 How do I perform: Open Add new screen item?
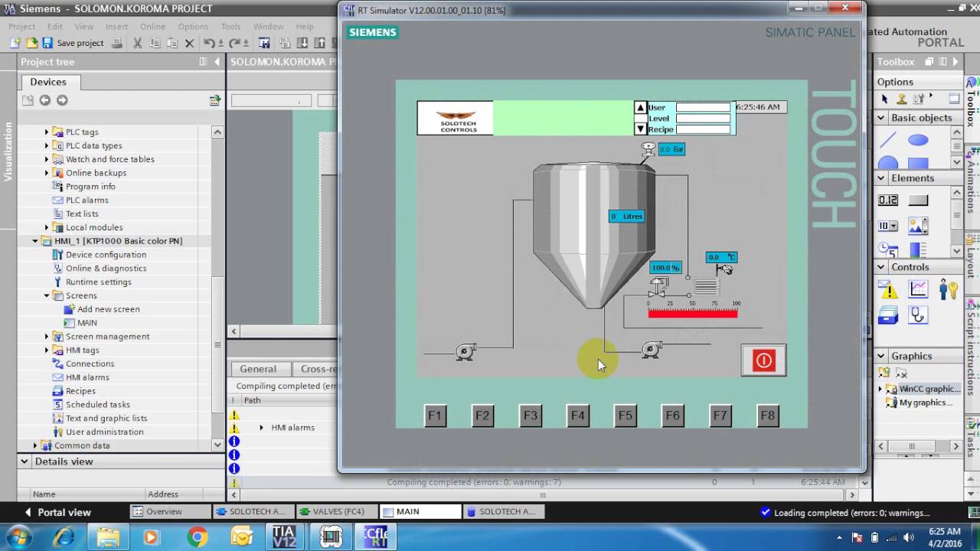coord(108,309)
